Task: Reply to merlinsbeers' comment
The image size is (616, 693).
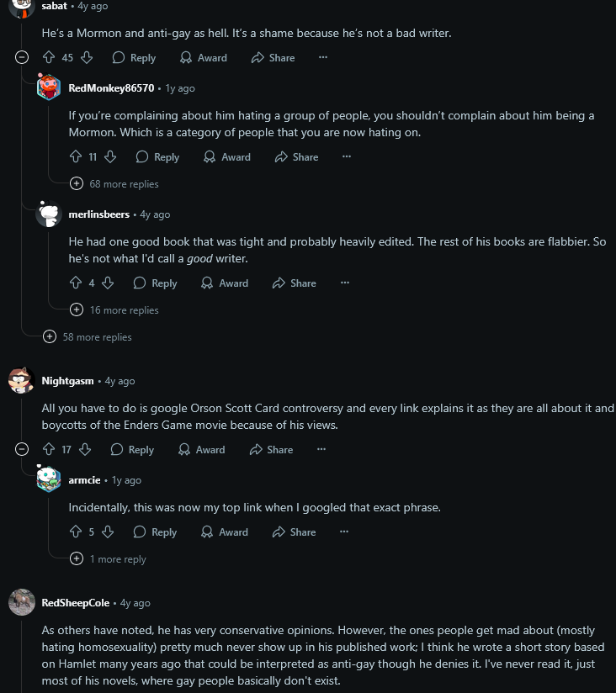Action: [156, 283]
